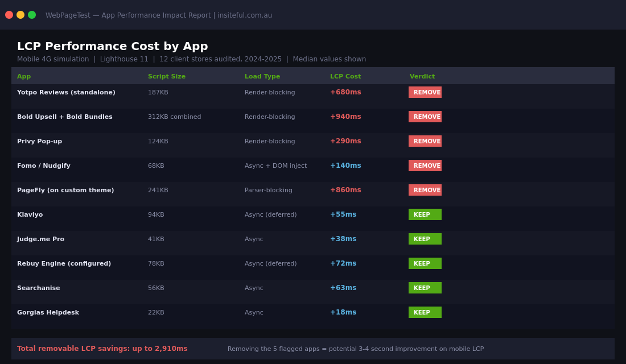The height and width of the screenshot is (364, 626).
Task: Click the +290ms LCP cost value
Action: (345, 141)
